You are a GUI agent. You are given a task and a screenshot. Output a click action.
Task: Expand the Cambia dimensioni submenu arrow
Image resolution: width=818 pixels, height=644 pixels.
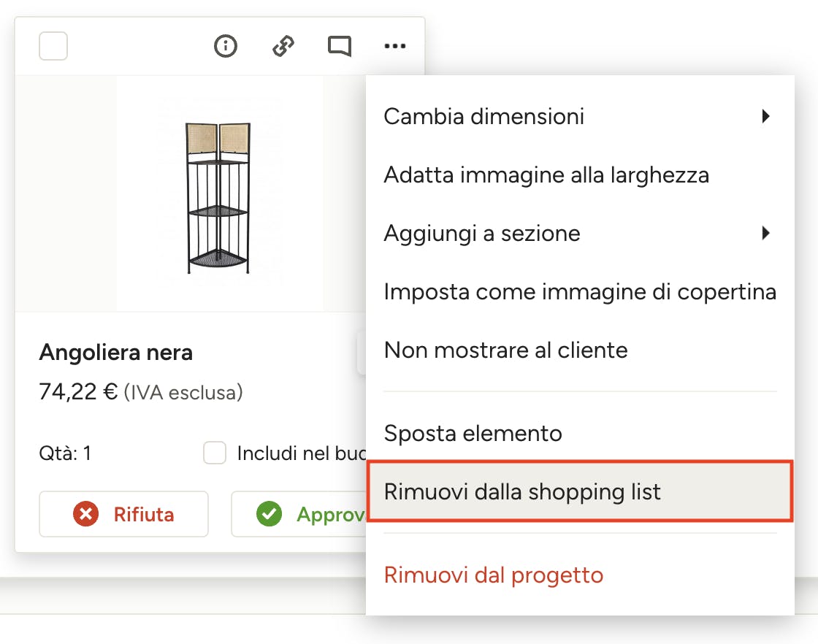pyautogui.click(x=765, y=116)
